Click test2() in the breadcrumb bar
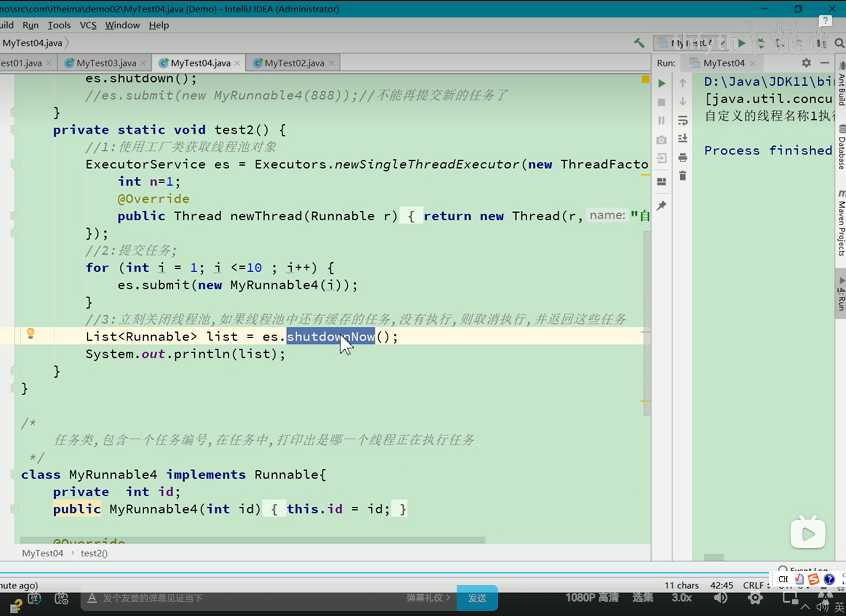Image resolution: width=846 pixels, height=616 pixels. click(94, 553)
